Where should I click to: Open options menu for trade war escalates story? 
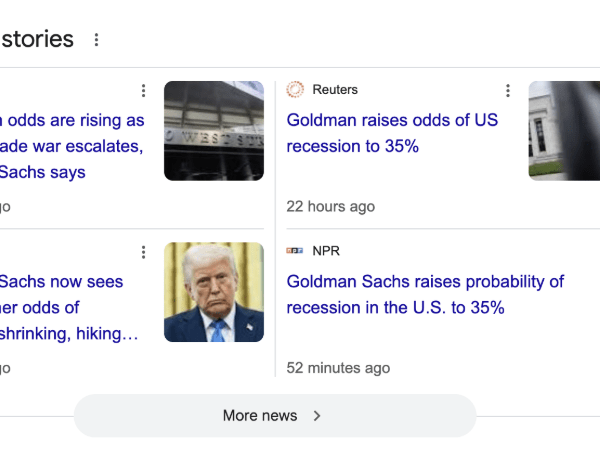pos(143,91)
